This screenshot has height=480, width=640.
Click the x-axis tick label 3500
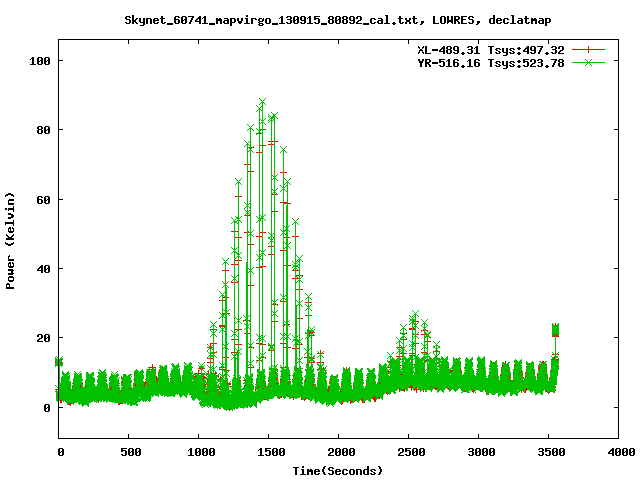click(x=551, y=452)
